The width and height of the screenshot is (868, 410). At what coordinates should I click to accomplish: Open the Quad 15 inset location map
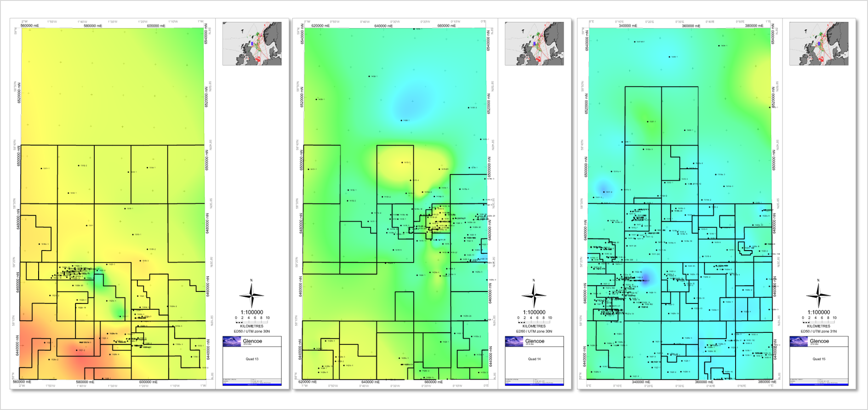(819, 44)
